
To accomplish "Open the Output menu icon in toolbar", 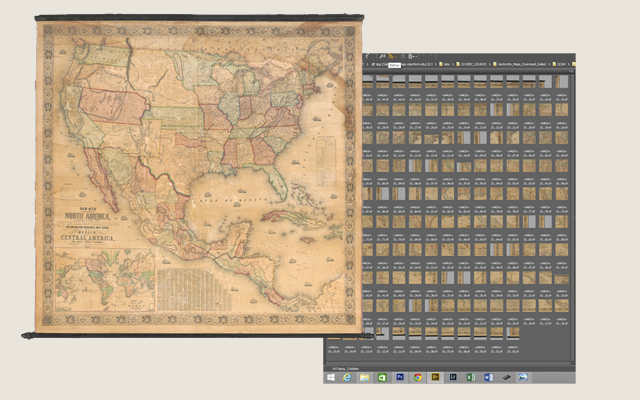I will coord(413,56).
